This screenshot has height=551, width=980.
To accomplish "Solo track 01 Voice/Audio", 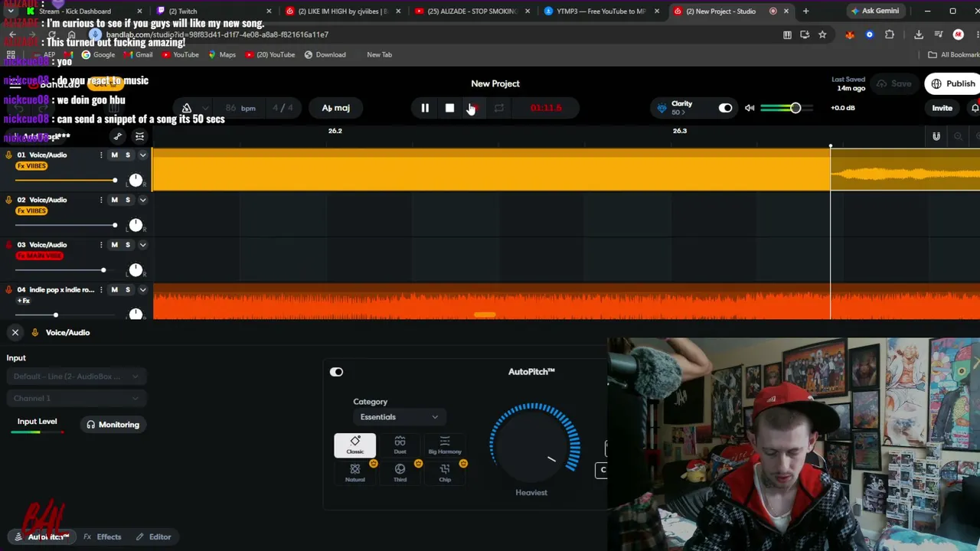I will coord(128,155).
